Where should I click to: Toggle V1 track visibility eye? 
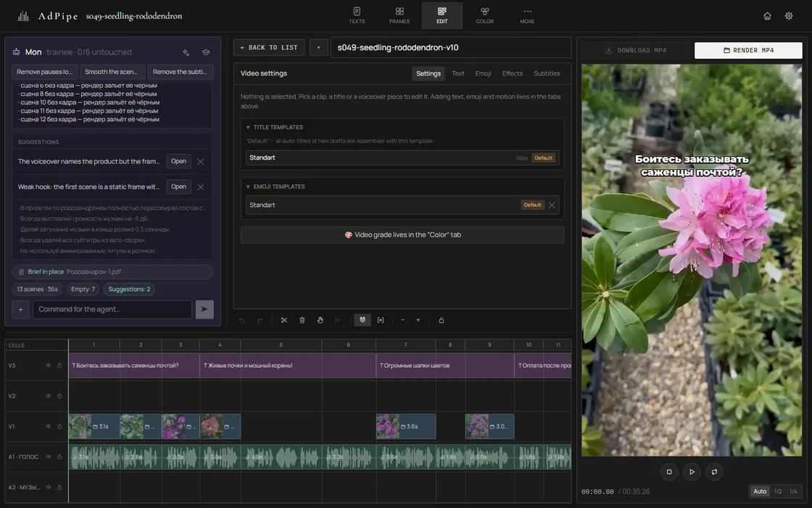coord(48,427)
